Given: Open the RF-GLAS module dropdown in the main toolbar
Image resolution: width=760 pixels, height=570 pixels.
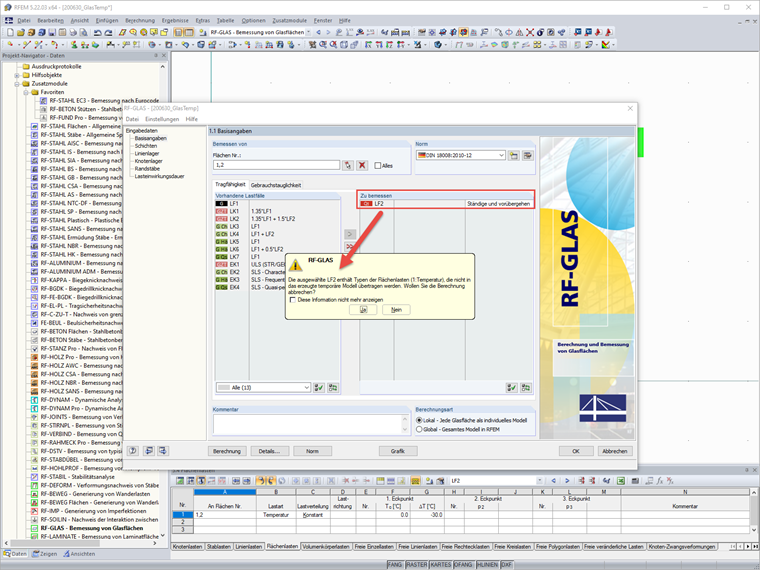Looking at the screenshot, I should [x=308, y=32].
